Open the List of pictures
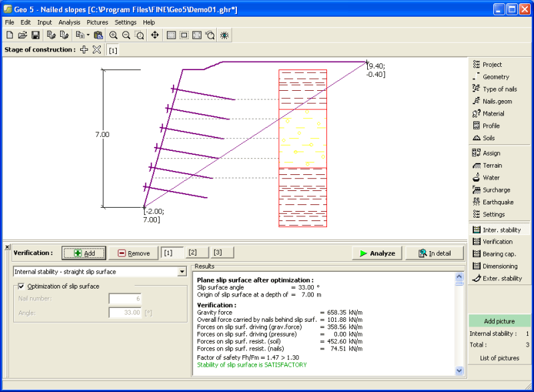 [499, 358]
